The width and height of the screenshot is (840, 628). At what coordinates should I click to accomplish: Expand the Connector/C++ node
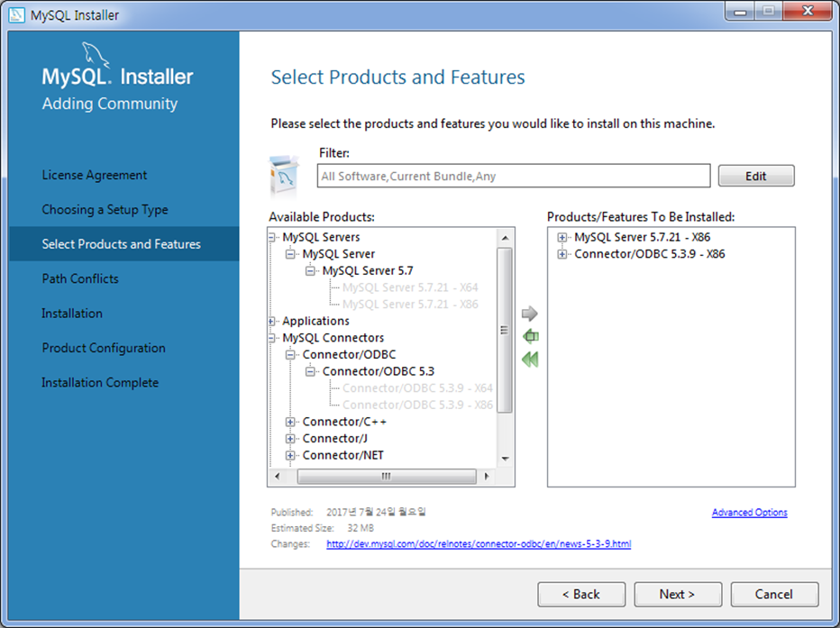[x=290, y=422]
